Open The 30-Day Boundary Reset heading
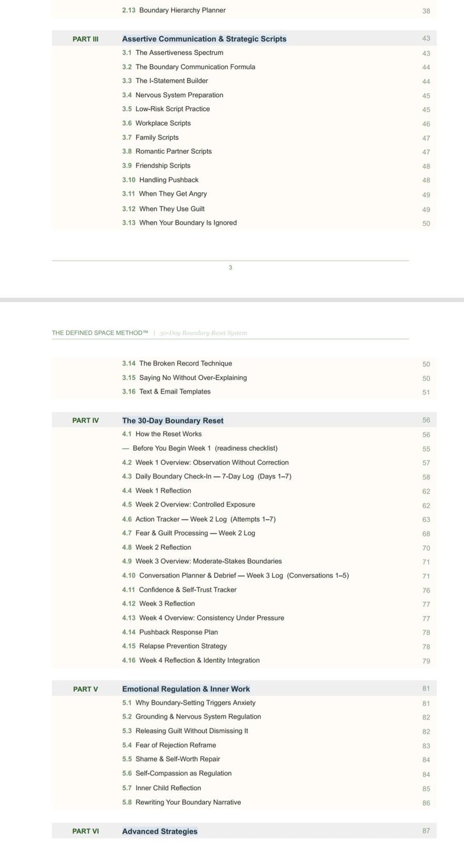The height and width of the screenshot is (868, 464). point(172,421)
